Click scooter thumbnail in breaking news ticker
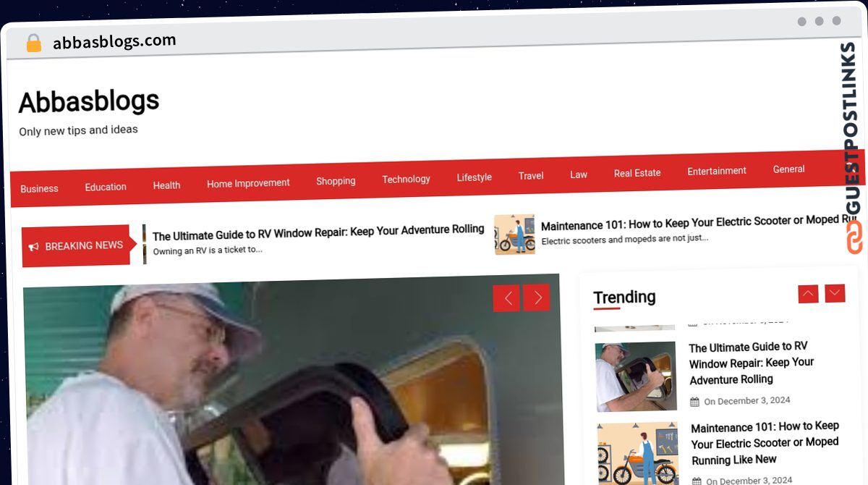Screen dimensions: 868x485 tap(514, 234)
